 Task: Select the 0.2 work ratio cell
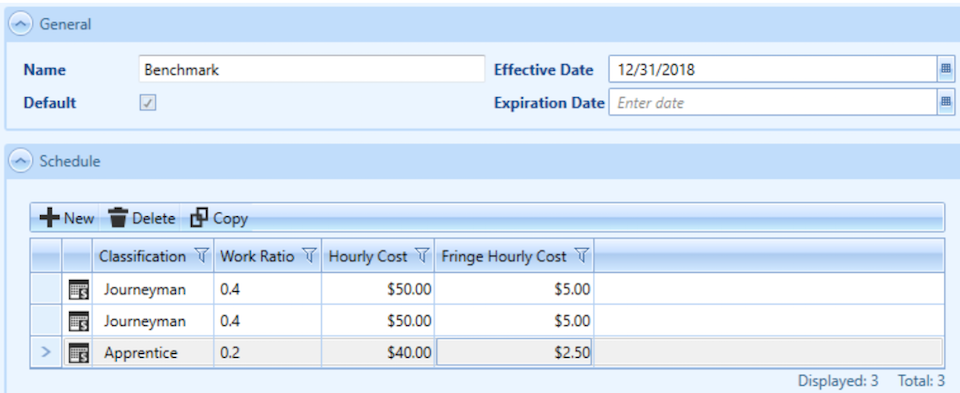click(x=268, y=353)
